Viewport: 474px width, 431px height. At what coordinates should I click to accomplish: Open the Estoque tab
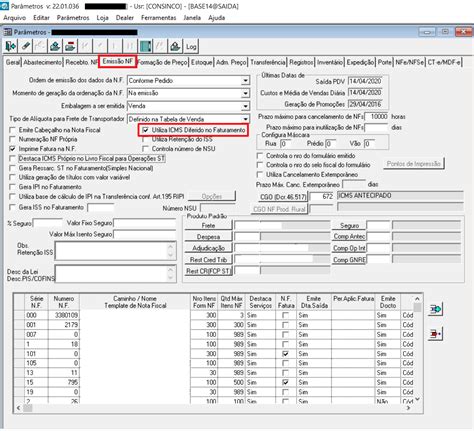pyautogui.click(x=202, y=62)
